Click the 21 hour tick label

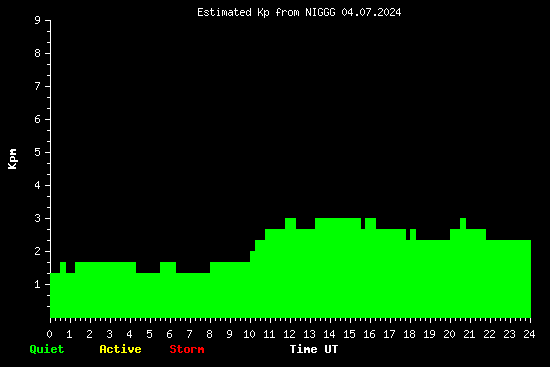click(469, 334)
